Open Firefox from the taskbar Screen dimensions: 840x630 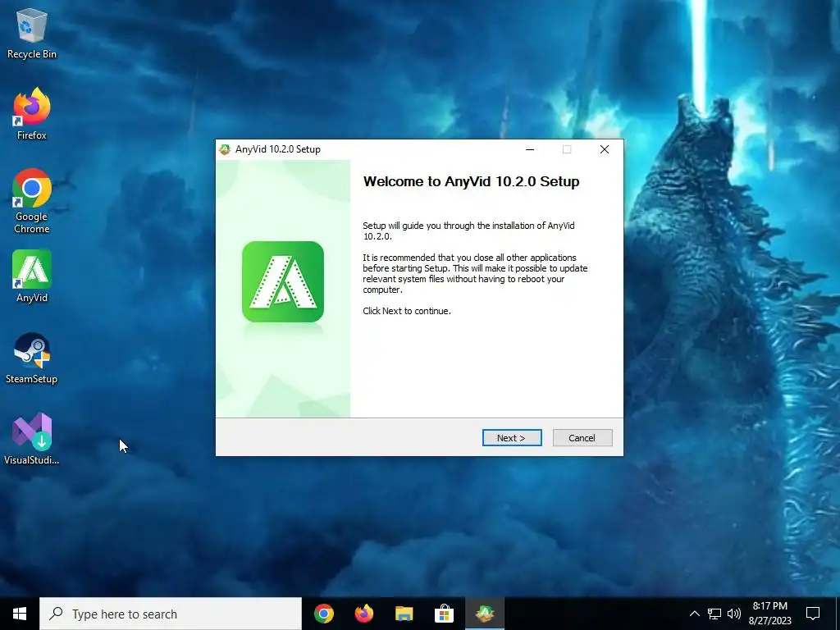coord(364,614)
